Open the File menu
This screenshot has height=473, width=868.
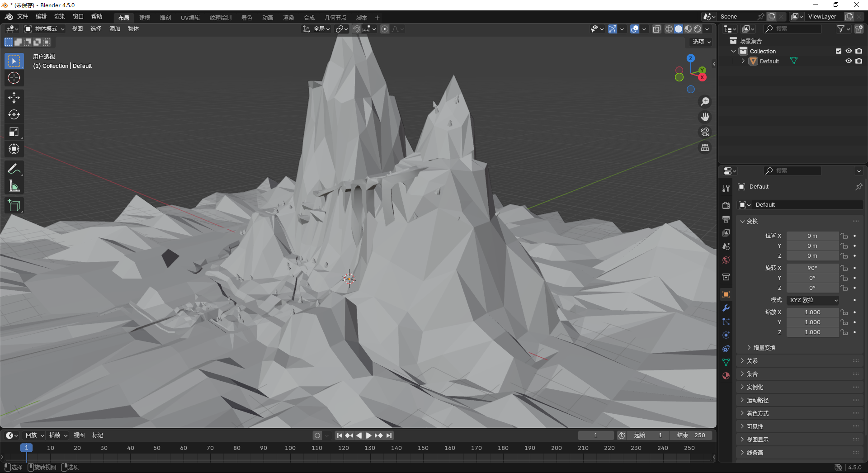[23, 16]
